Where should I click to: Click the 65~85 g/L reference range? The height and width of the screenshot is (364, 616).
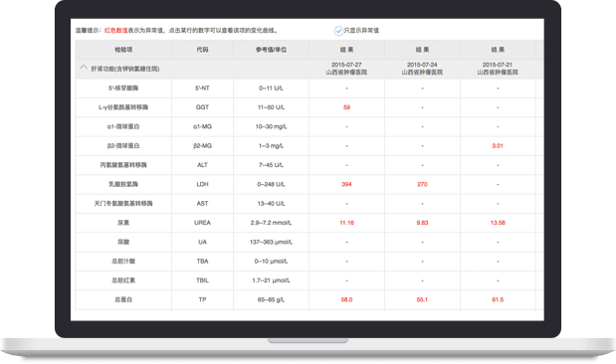click(271, 299)
